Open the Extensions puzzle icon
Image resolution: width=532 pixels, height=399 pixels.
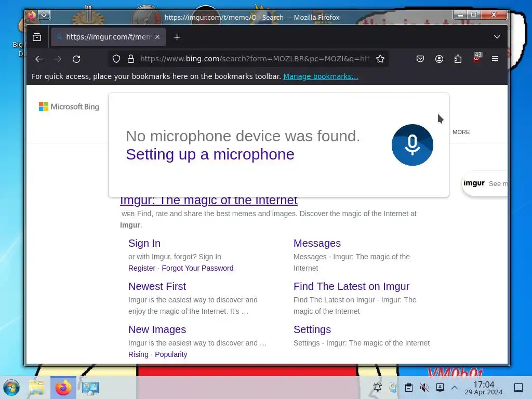pyautogui.click(x=458, y=59)
